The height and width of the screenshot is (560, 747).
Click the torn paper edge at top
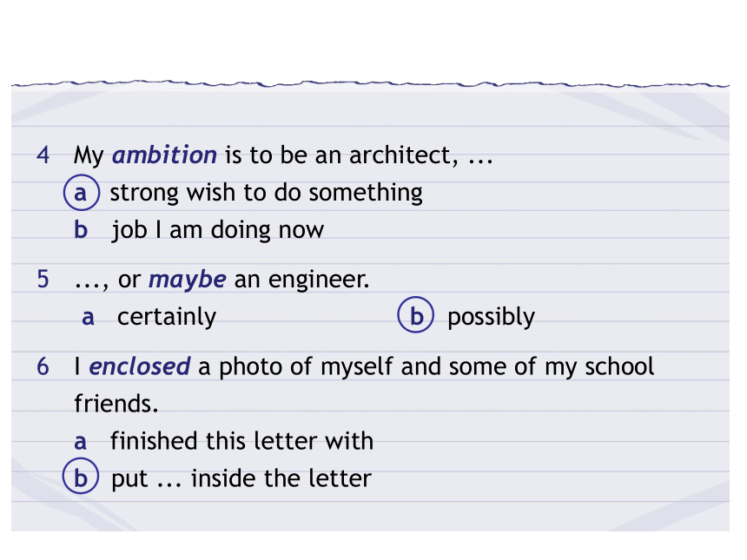[x=370, y=85]
